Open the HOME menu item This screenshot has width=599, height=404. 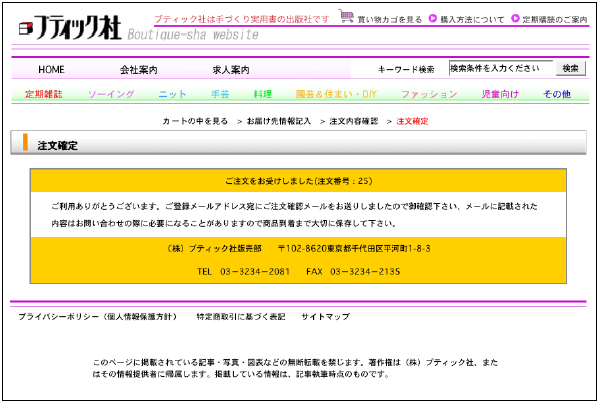click(x=51, y=70)
